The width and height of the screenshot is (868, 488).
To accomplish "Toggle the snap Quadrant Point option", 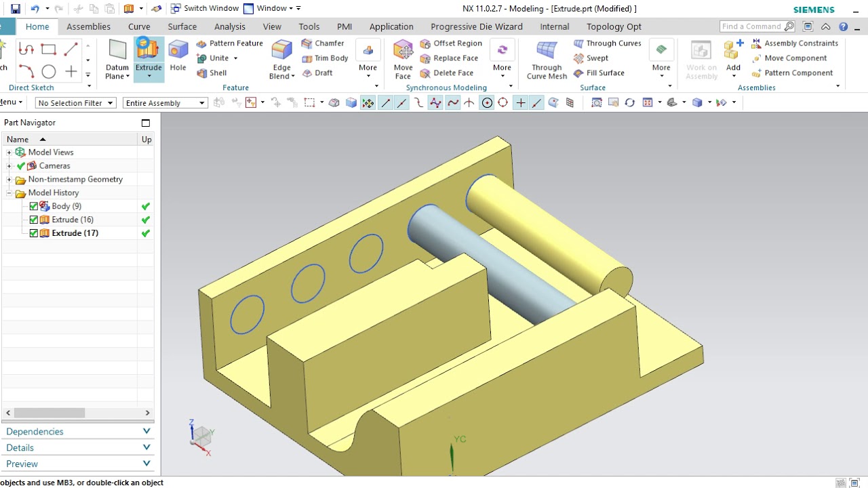I will tap(503, 103).
